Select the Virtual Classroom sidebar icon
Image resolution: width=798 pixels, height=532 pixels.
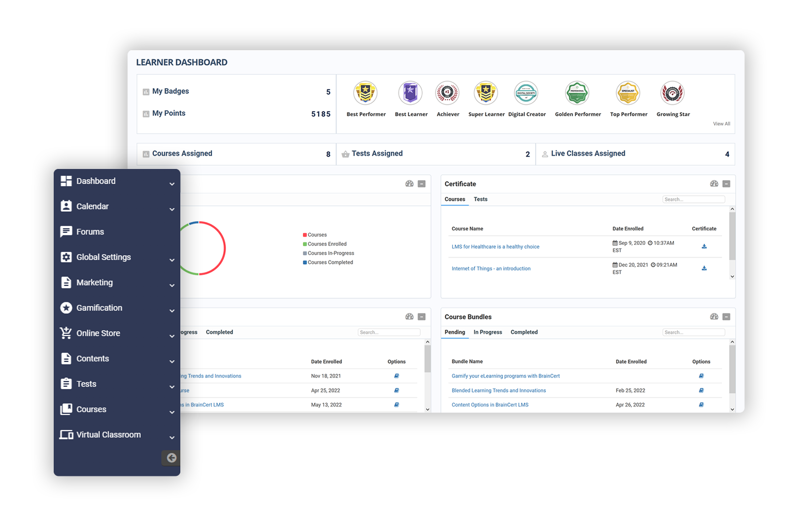[x=66, y=434]
